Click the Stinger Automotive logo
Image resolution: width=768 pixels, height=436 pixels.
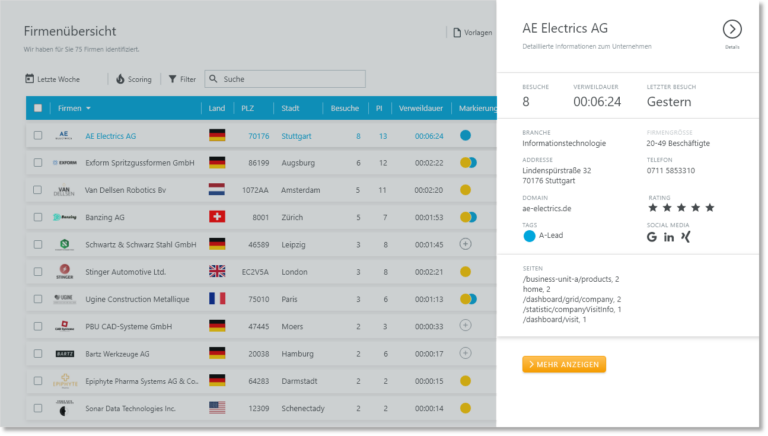[x=64, y=271]
